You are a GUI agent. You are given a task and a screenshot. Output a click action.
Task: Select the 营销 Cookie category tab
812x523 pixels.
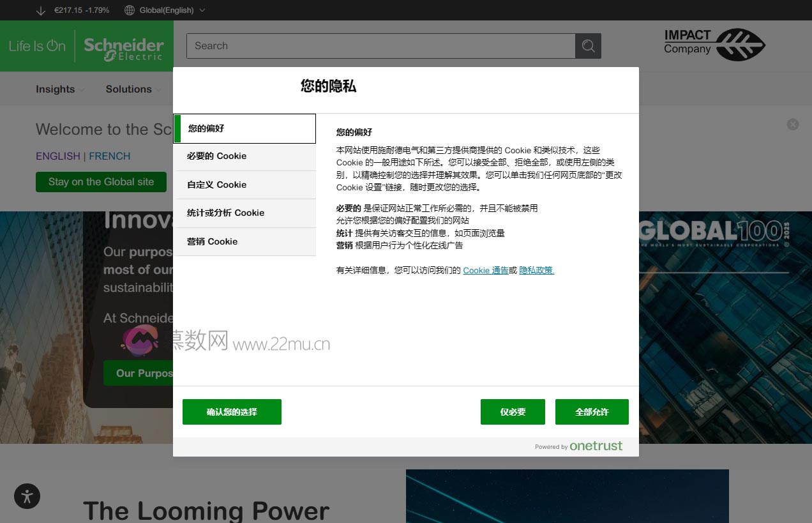pos(244,241)
